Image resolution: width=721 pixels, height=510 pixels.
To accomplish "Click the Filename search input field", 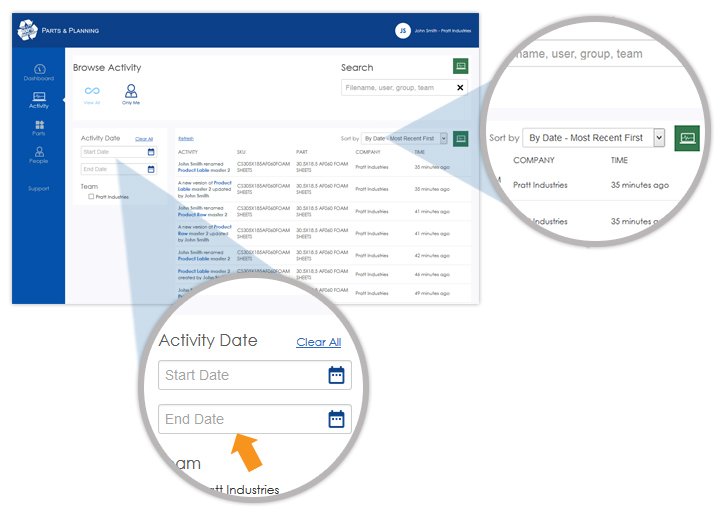I will point(397,88).
